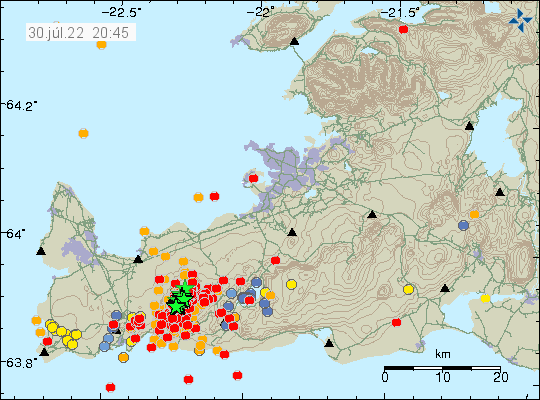Image resolution: width=540 pixels, height=400 pixels.
Task: Click the blue pinwheel logo icon
Action: 520,21
